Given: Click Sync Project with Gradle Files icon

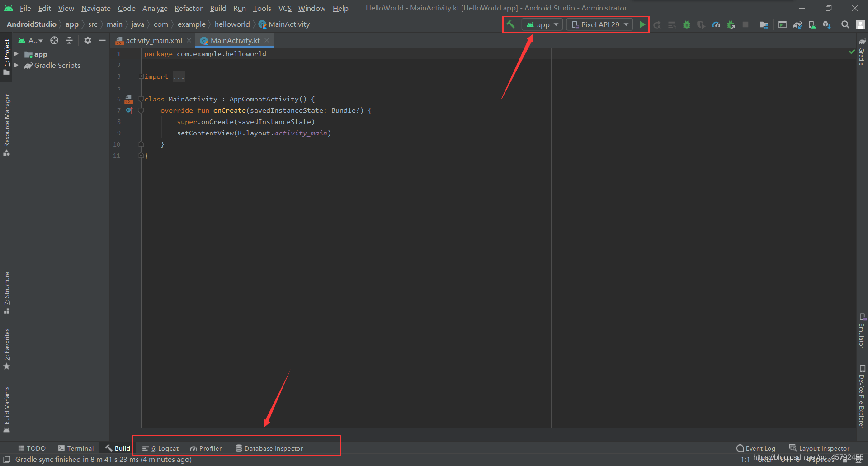Looking at the screenshot, I should 797,24.
